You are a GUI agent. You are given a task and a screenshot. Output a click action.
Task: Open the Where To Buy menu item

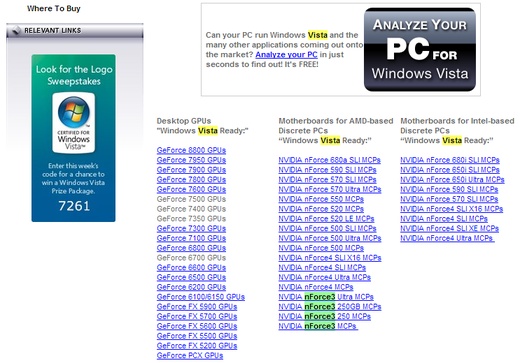coord(54,9)
